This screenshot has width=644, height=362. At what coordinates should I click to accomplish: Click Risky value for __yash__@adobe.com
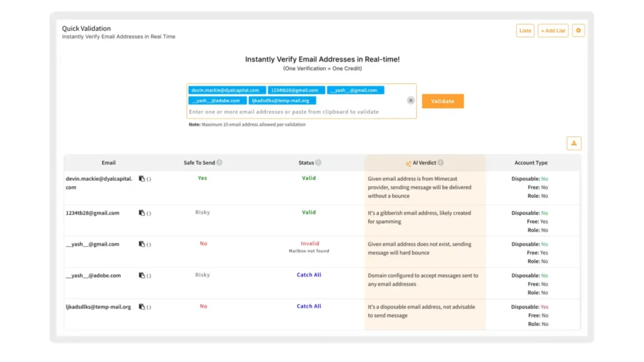(203, 275)
